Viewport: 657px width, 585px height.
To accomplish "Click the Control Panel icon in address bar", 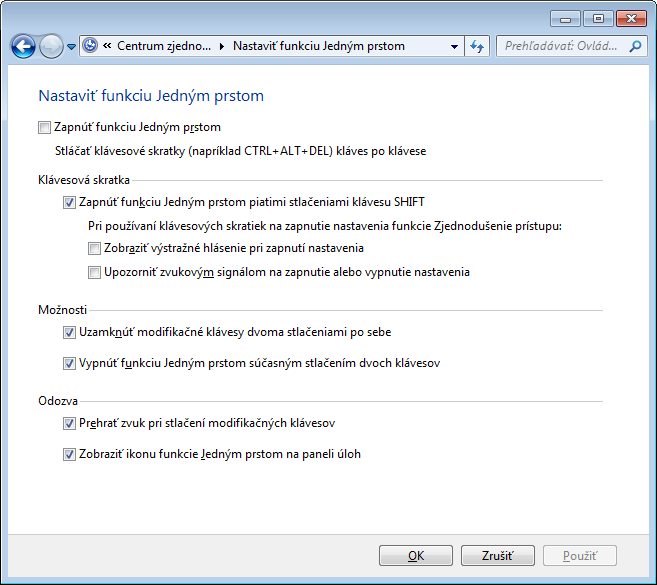I will pos(90,46).
